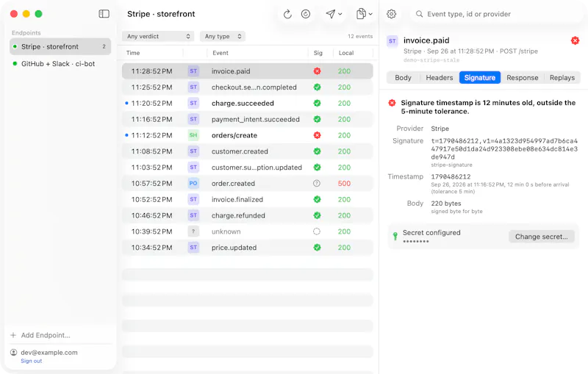
Task: Click the account avatar icon by dev@example.com
Action: point(13,352)
